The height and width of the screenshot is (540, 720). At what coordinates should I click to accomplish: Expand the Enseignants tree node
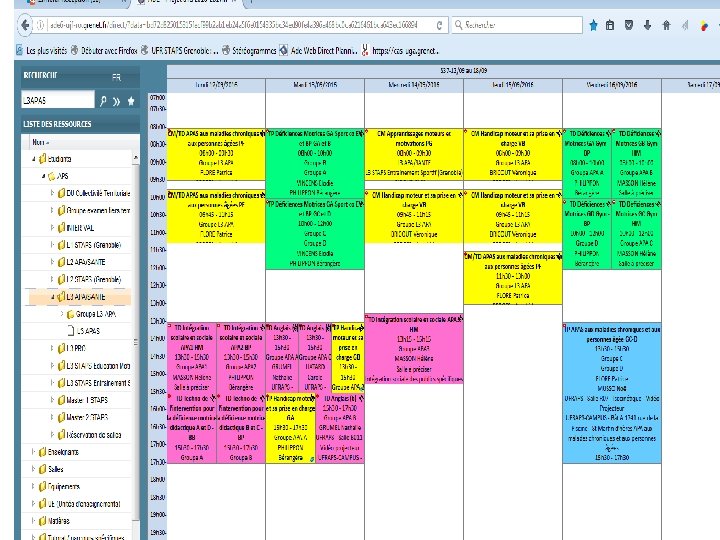(34, 452)
